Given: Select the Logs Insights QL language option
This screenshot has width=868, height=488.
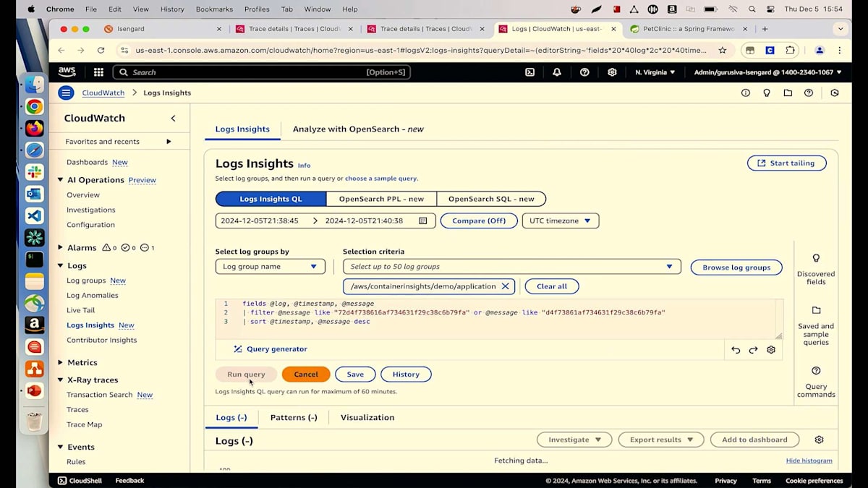Looking at the screenshot, I should (271, 199).
